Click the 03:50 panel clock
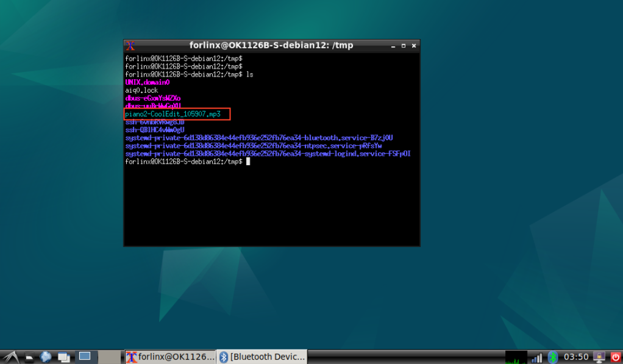 pyautogui.click(x=575, y=357)
